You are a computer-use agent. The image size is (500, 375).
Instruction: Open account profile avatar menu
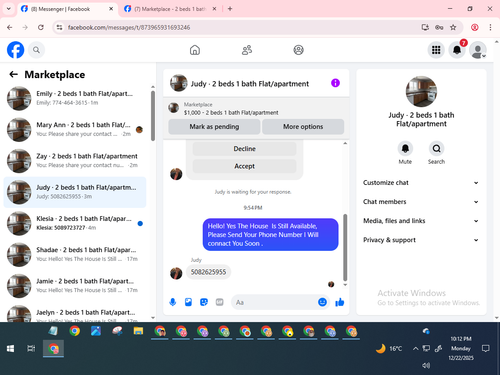(478, 50)
